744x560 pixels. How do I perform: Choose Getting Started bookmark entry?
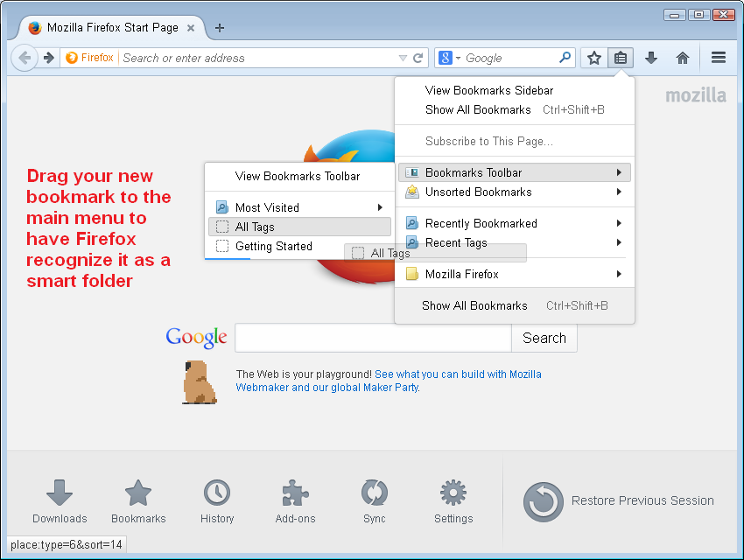(x=273, y=246)
